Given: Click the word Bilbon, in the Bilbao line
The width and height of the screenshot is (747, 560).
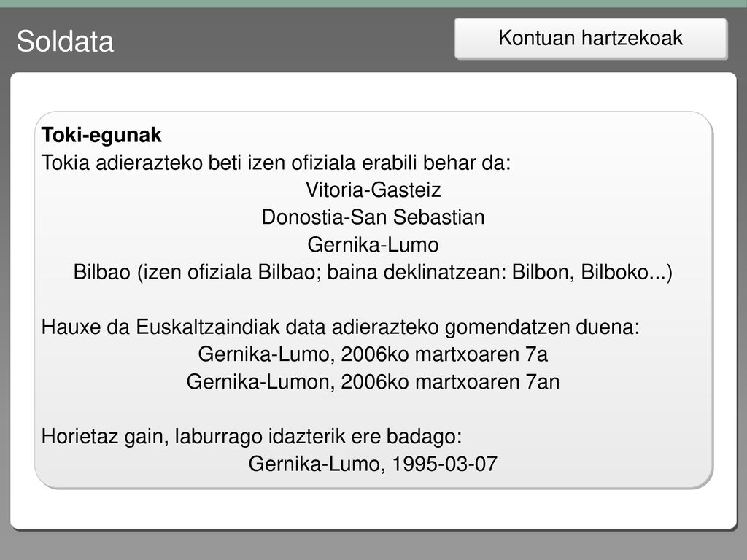Looking at the screenshot, I should coord(543,273).
